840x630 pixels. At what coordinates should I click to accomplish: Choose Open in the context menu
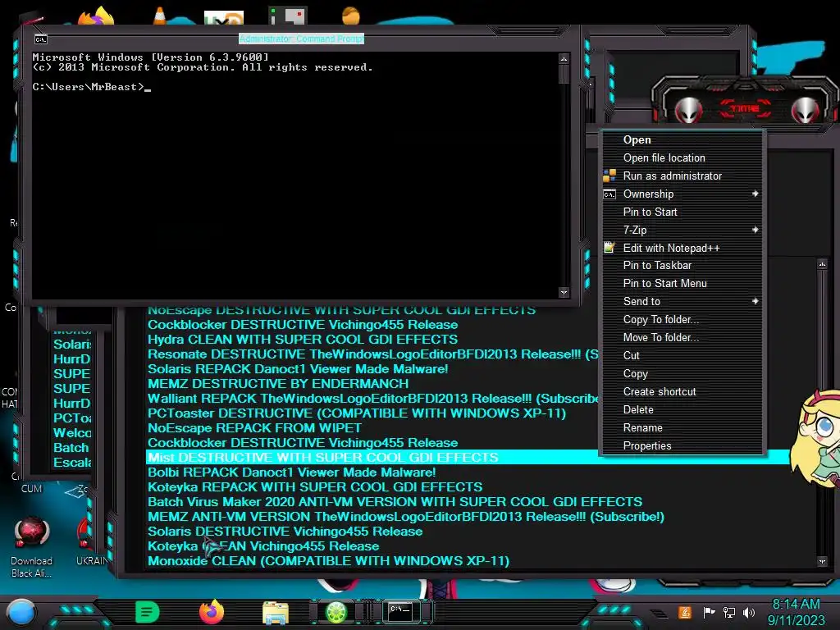682,139
